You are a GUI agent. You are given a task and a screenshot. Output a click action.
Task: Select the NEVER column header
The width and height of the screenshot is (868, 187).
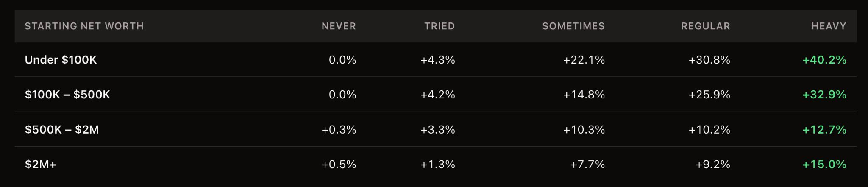coord(339,26)
